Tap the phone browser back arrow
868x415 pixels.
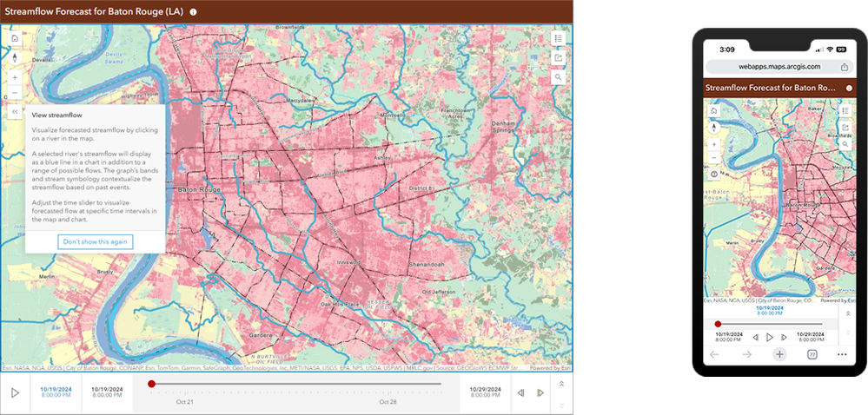point(715,355)
